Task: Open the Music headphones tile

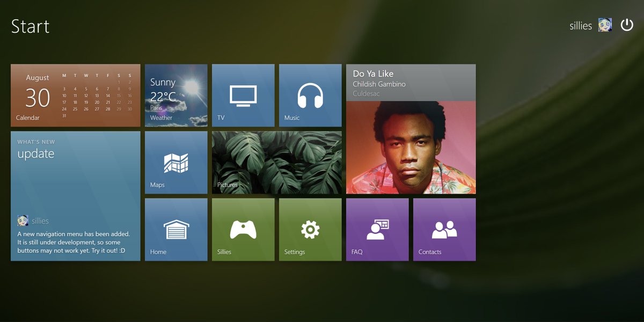Action: click(310, 96)
